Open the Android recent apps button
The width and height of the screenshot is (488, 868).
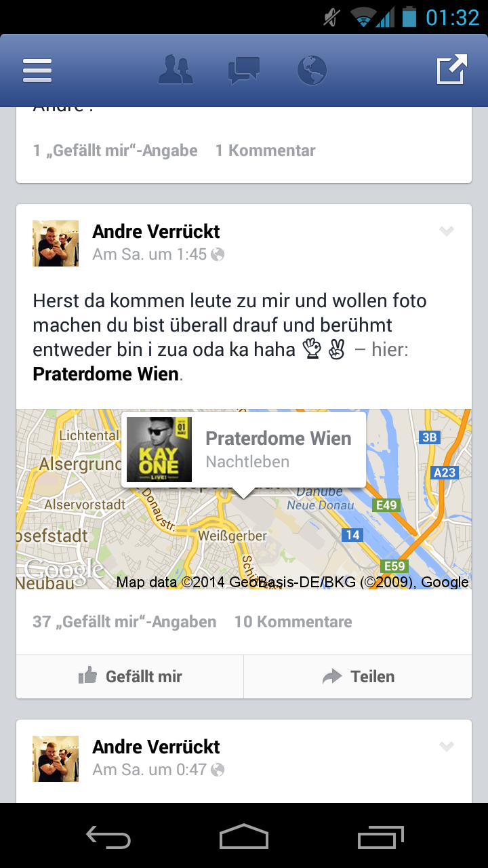point(380,837)
